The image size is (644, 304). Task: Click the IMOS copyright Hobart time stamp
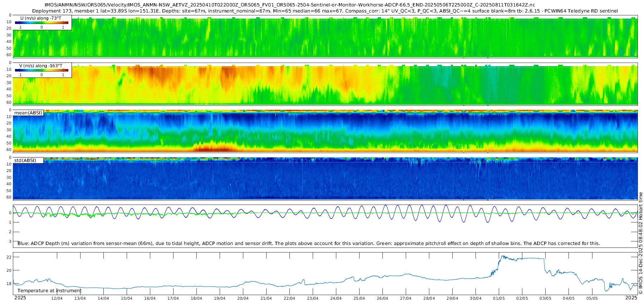click(640, 243)
